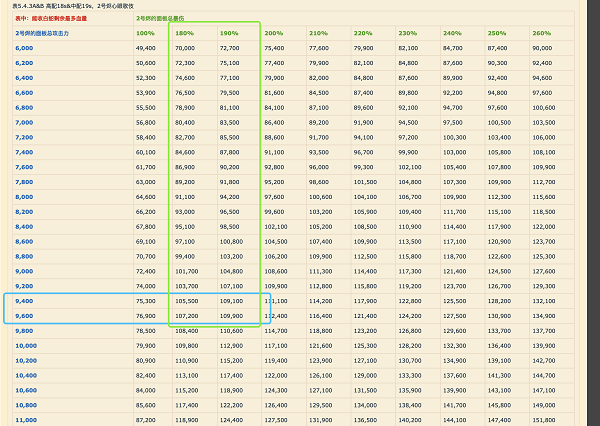This screenshot has height=426, width=600.
Task: Select the 10,000 row label
Action: (26, 345)
